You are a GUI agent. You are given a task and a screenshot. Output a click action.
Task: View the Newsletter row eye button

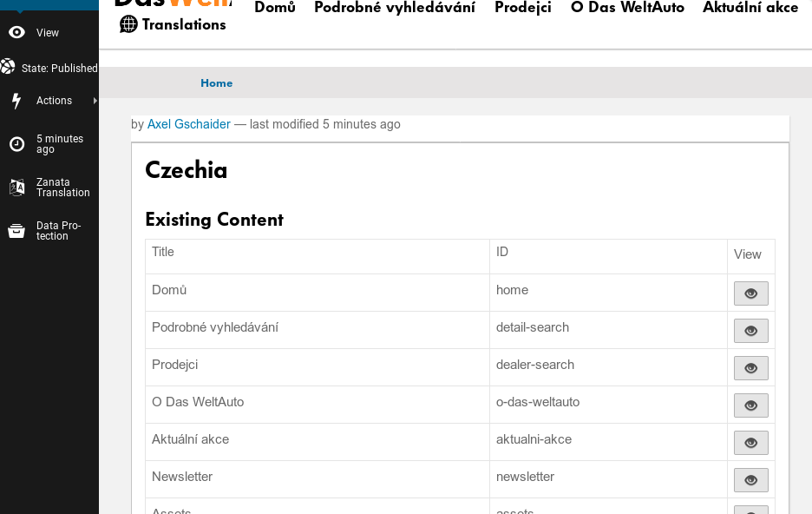751,480
